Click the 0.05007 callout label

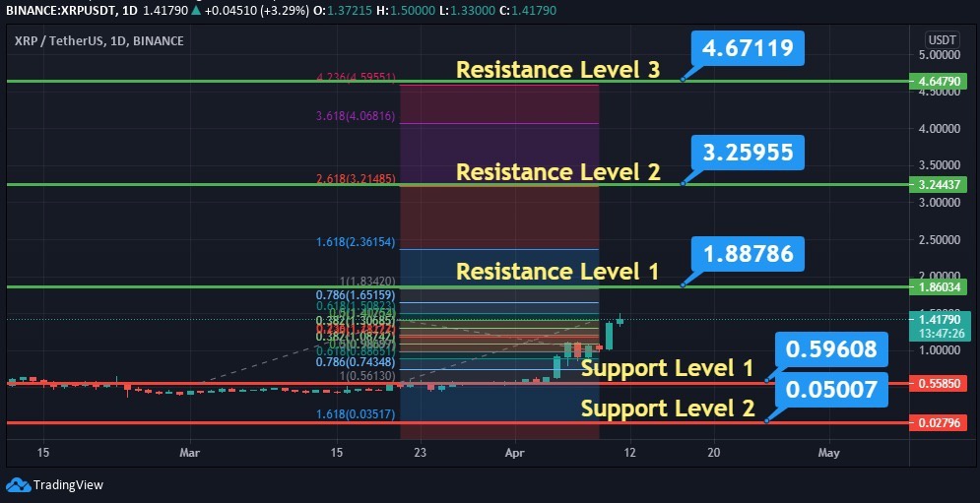coord(831,389)
